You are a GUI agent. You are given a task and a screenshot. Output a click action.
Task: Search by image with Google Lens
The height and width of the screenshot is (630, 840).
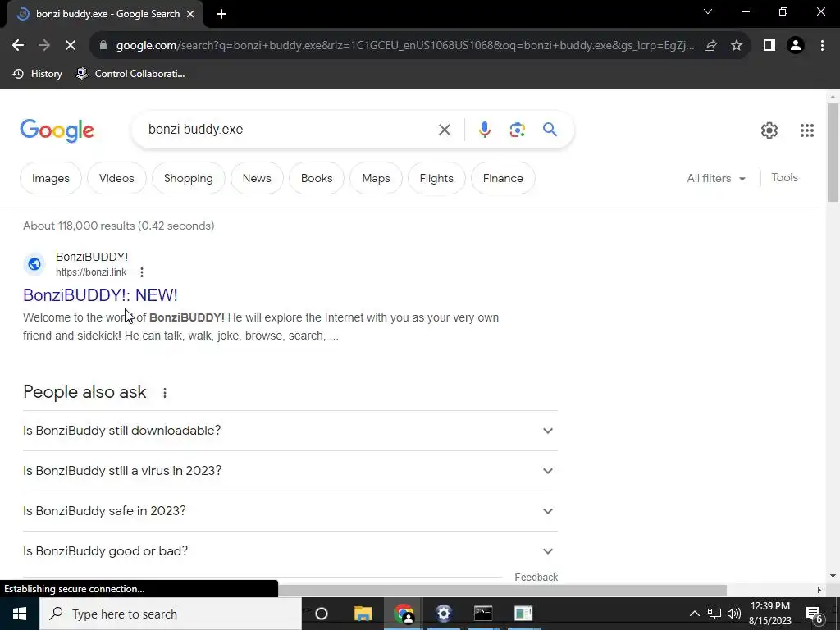(517, 130)
